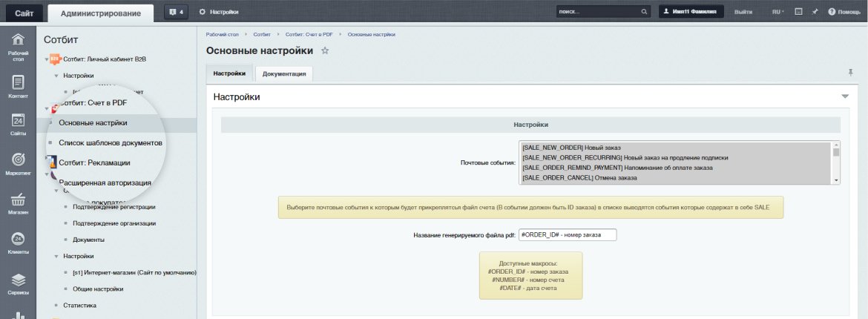Click the pin icon in the top bar

[815, 12]
